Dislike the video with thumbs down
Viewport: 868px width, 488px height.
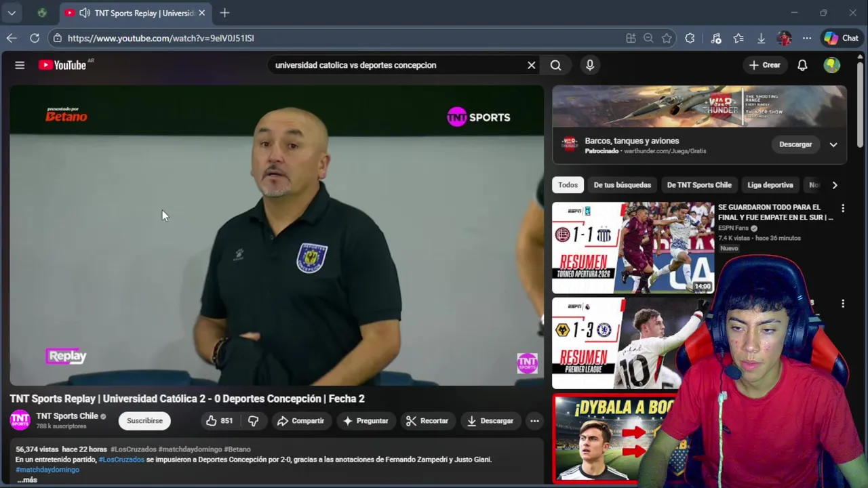tap(253, 421)
